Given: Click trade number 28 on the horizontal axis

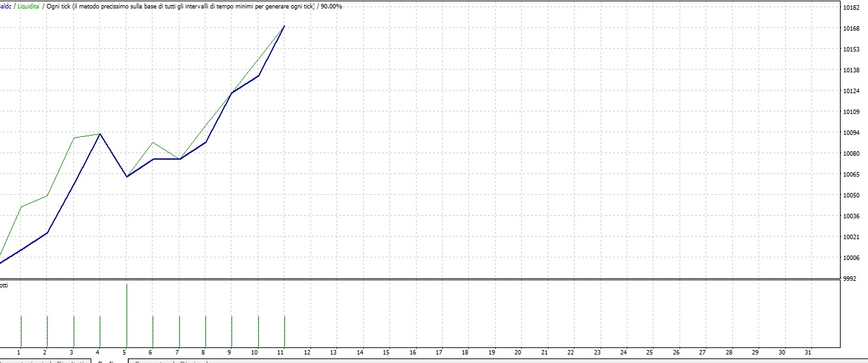Looking at the screenshot, I should click(729, 352).
